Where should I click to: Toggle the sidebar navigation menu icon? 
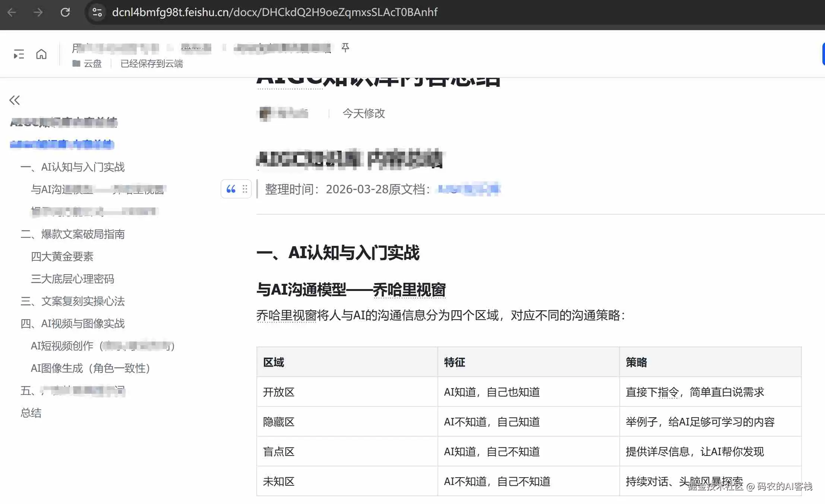tap(19, 54)
